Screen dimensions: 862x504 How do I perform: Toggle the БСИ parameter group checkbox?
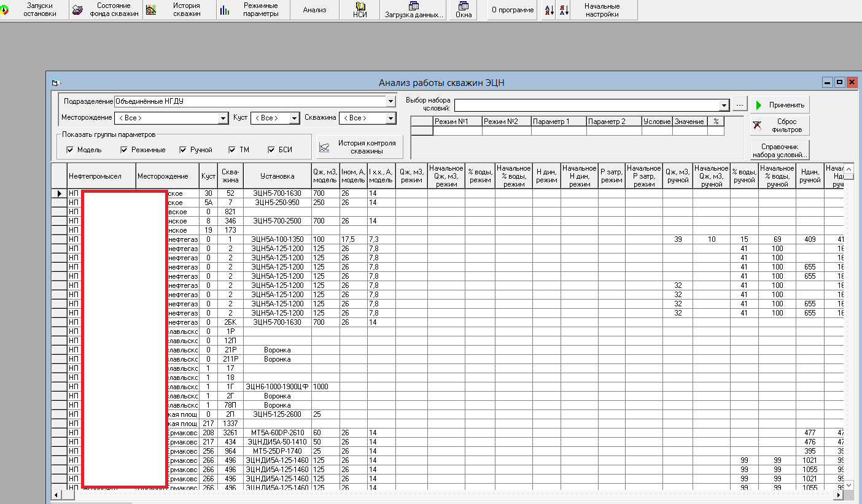[271, 150]
